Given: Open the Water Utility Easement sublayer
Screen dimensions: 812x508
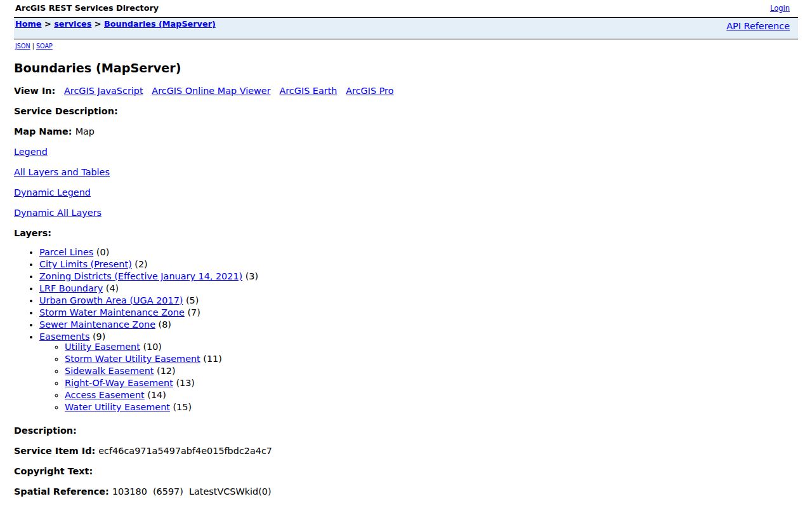Looking at the screenshot, I should click(117, 407).
